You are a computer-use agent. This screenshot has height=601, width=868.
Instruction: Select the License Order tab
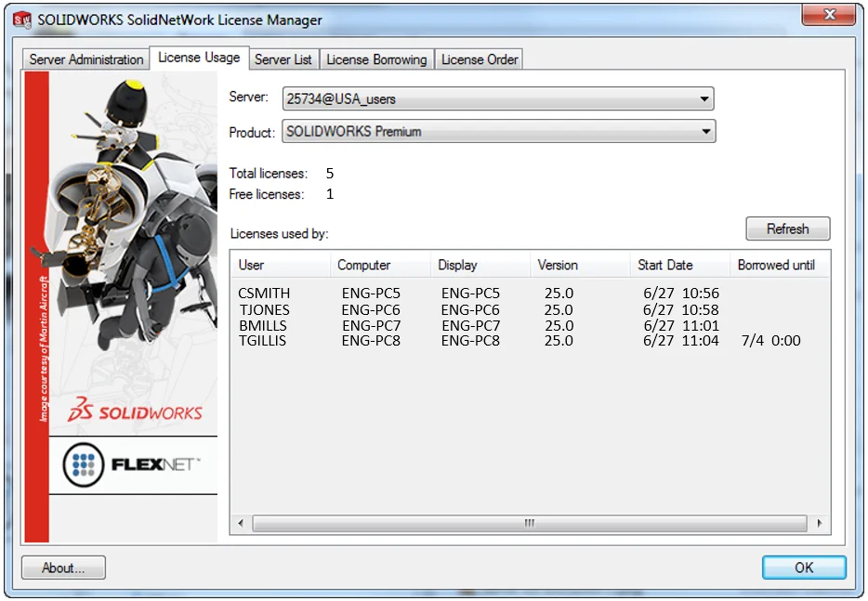480,59
